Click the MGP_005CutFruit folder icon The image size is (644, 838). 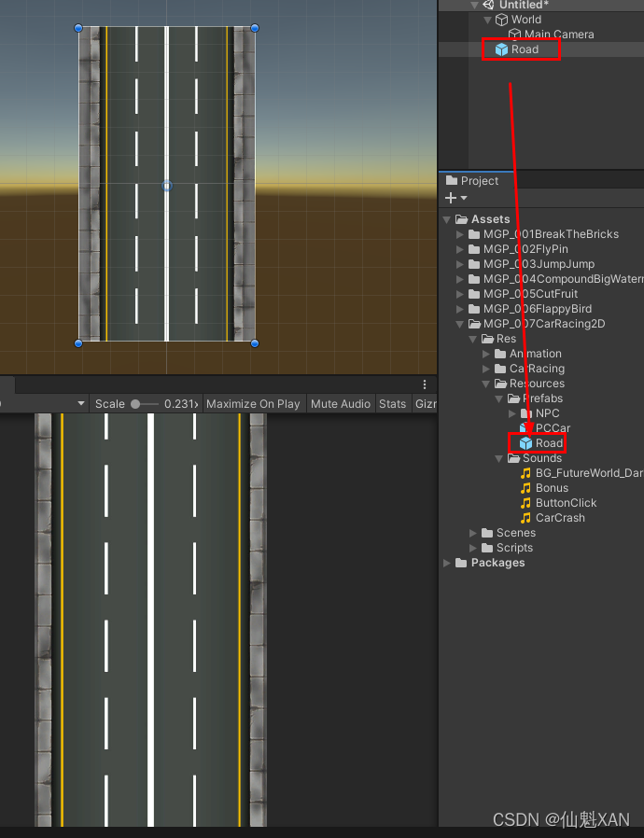(x=474, y=294)
